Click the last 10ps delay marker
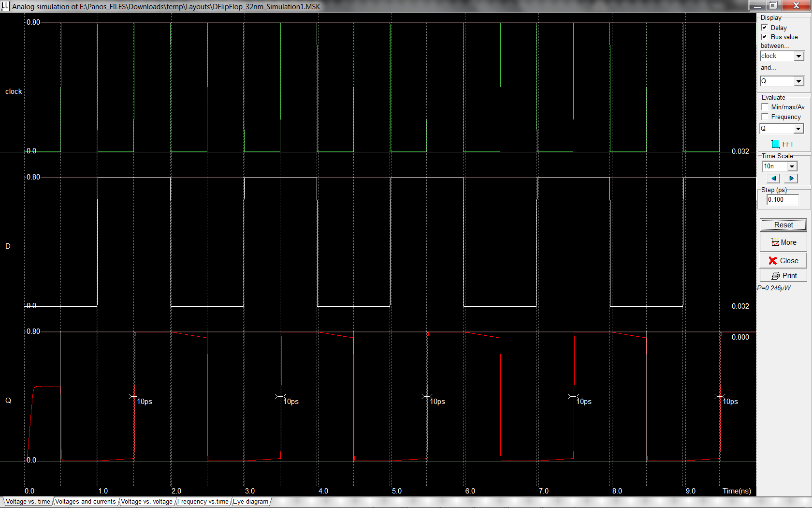Screen dimensions: 812x508 pos(730,402)
